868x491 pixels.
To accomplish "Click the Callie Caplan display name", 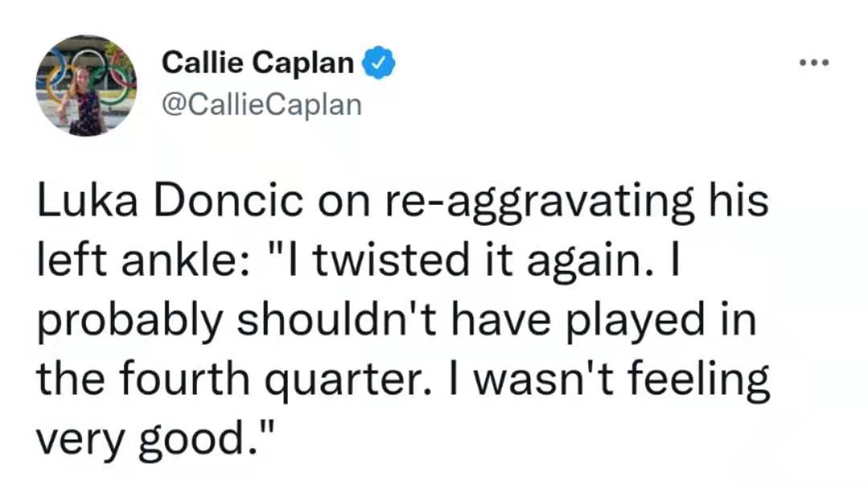I will [x=257, y=62].
